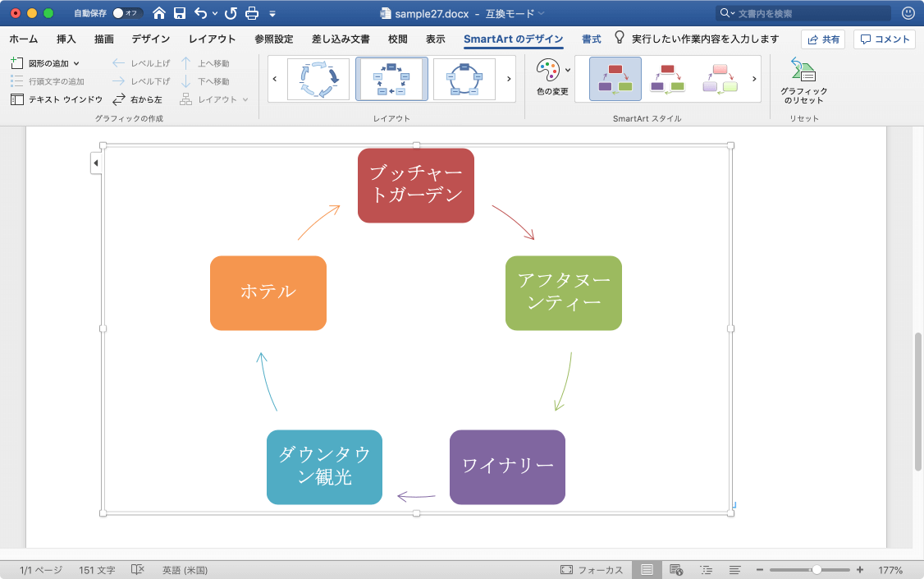This screenshot has height=579, width=924.
Task: Click the 英語 (米国) language indicator
Action: (x=185, y=570)
